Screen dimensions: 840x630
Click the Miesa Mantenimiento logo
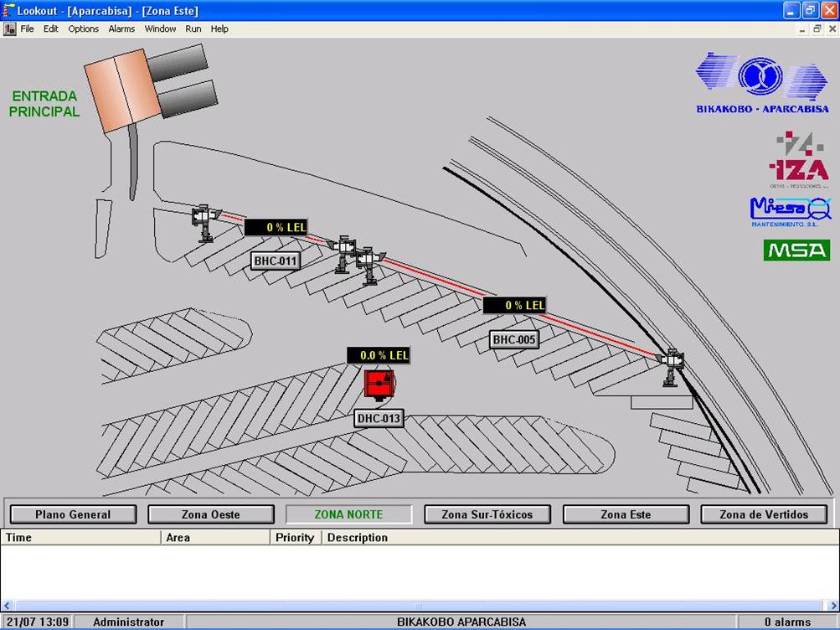[x=791, y=212]
